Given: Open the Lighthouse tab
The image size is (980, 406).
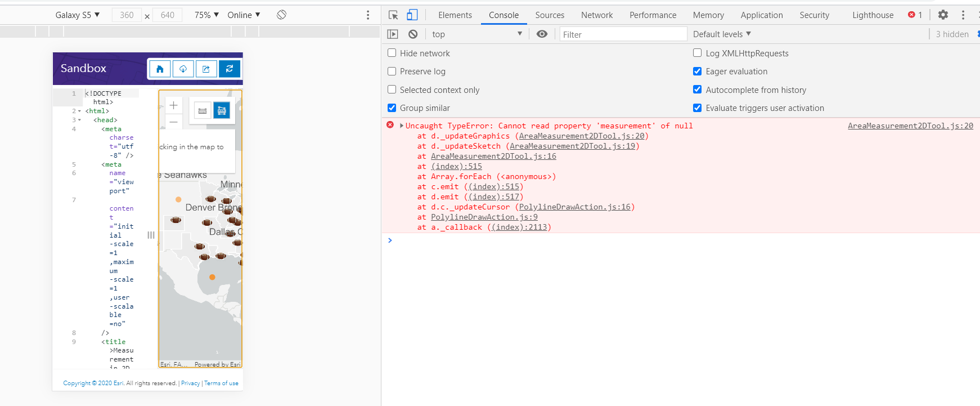Looking at the screenshot, I should point(873,15).
